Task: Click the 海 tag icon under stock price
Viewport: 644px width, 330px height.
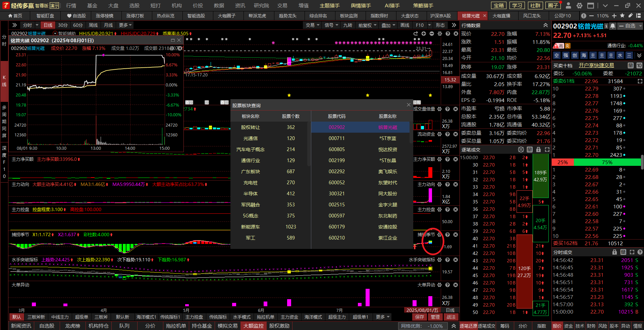Action: click(x=584, y=55)
